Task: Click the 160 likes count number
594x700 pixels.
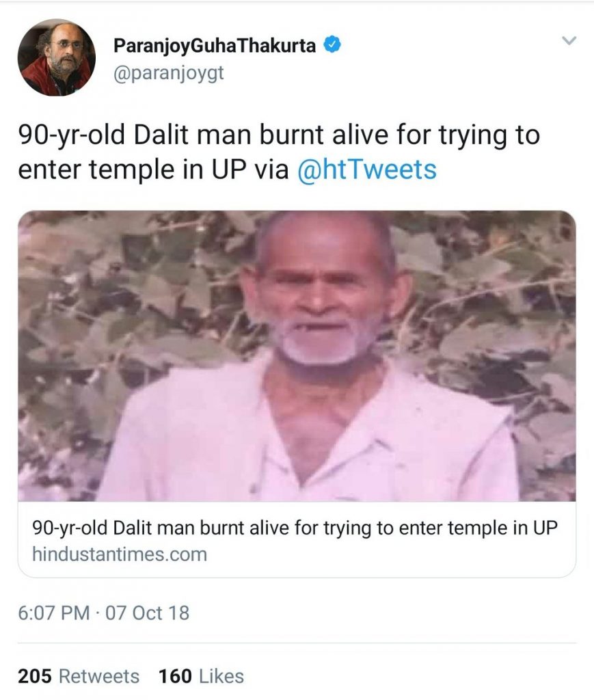Action: [x=174, y=676]
